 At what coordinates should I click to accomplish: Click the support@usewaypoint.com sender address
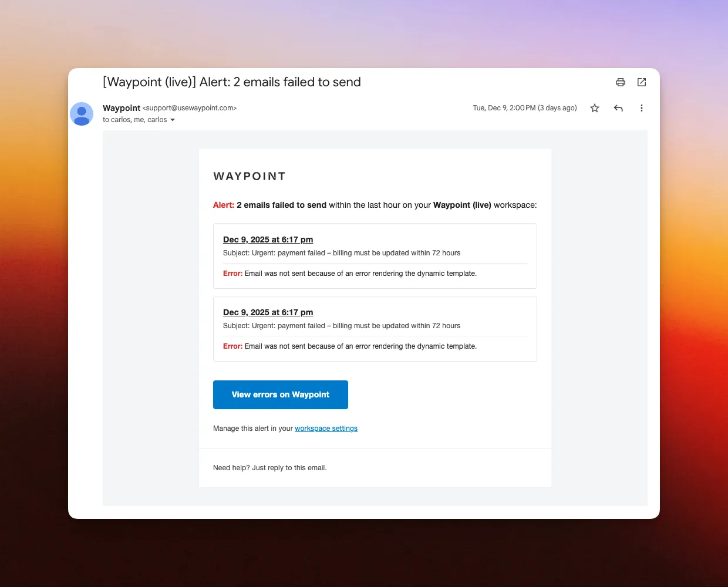(x=189, y=108)
